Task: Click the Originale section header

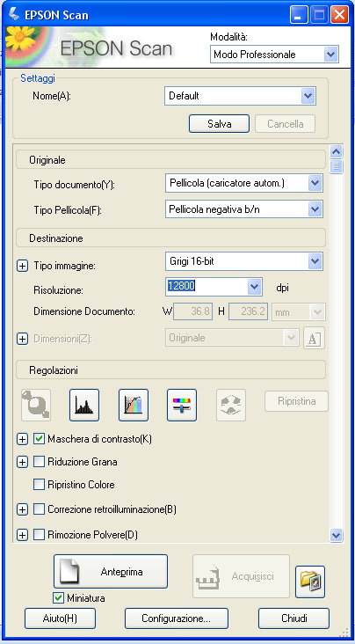Action: (x=170, y=160)
